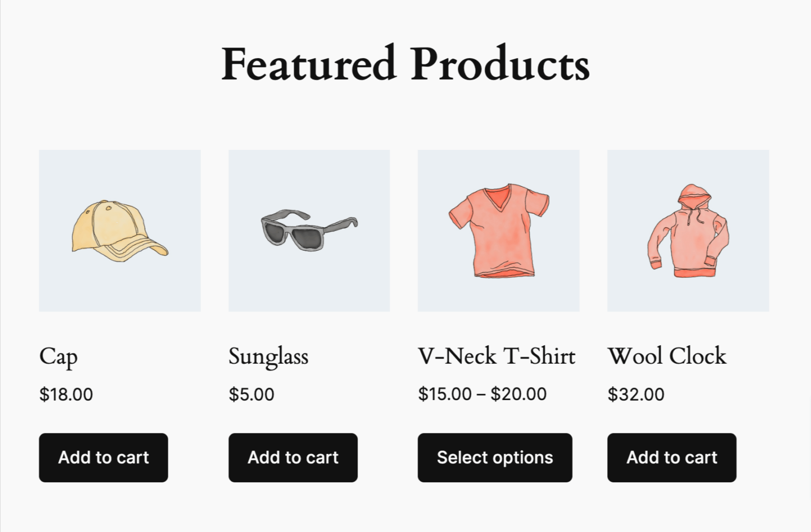Image resolution: width=811 pixels, height=532 pixels.
Task: Click the Featured Products heading
Action: click(x=405, y=64)
